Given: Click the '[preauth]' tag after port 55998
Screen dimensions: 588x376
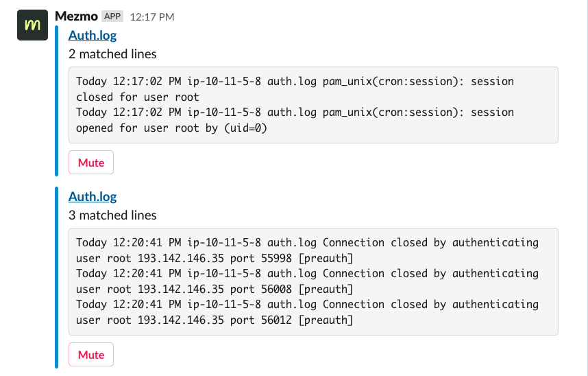Looking at the screenshot, I should click(326, 258).
